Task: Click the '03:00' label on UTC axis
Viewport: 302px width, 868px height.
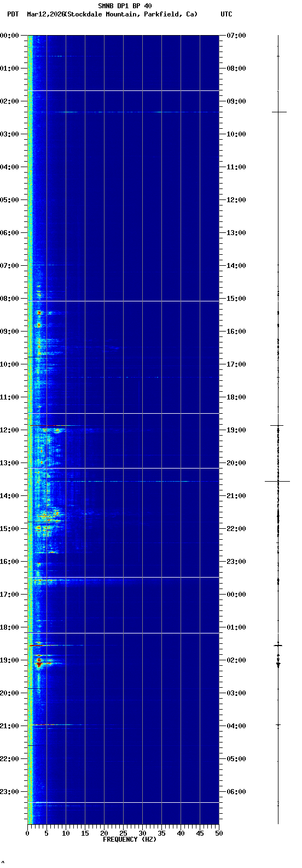Action: 236,693
